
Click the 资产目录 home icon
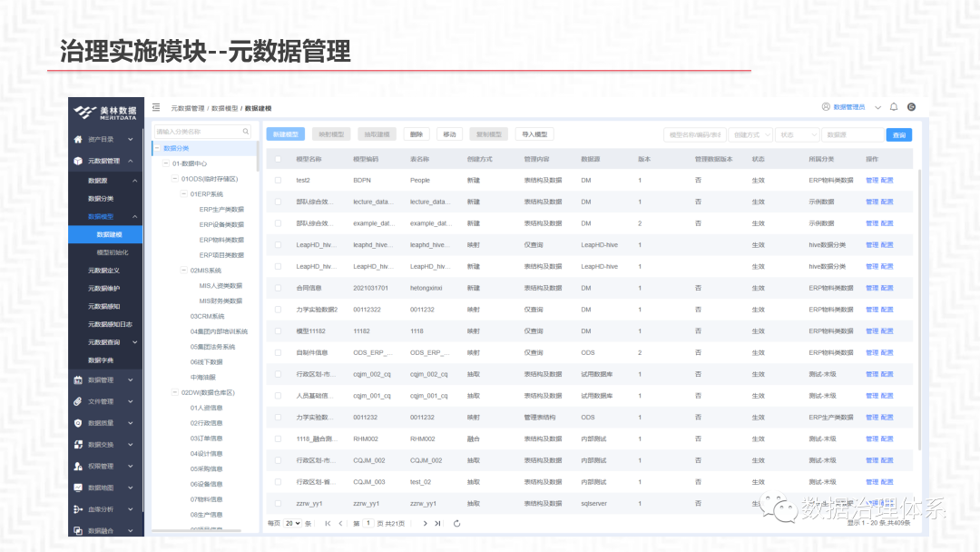tap(79, 139)
